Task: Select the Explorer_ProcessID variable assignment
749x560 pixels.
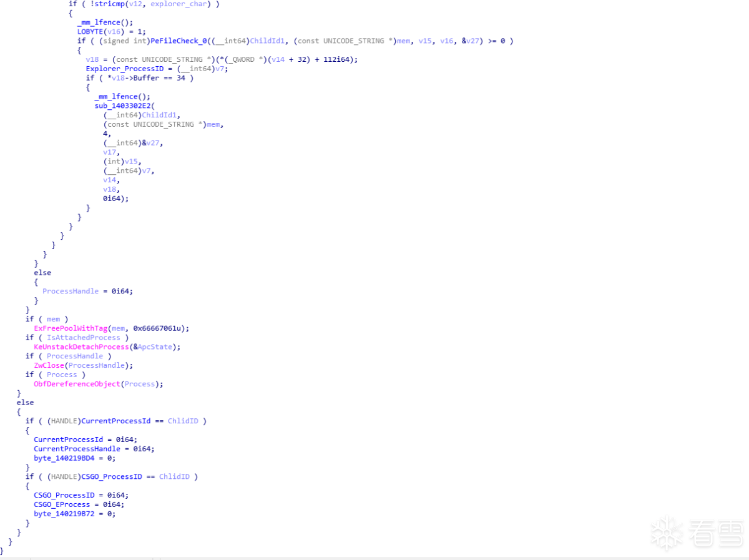Action: tap(157, 69)
